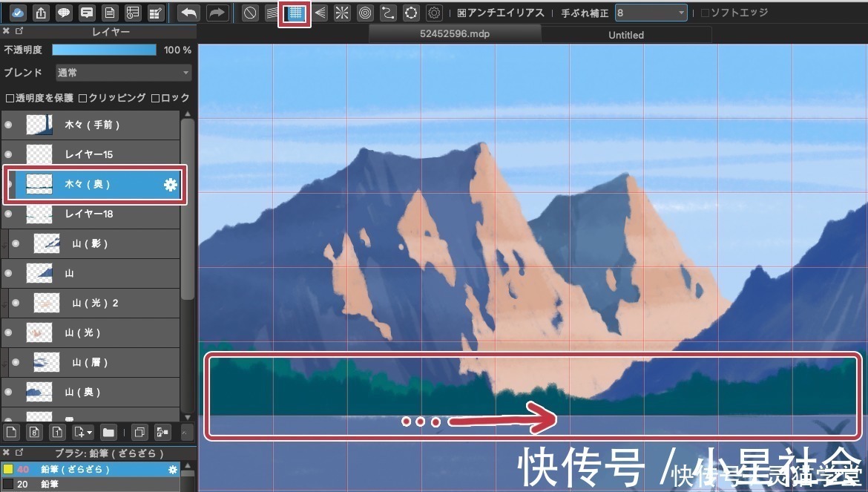
Task: Select the grid snap tool
Action: 295,13
